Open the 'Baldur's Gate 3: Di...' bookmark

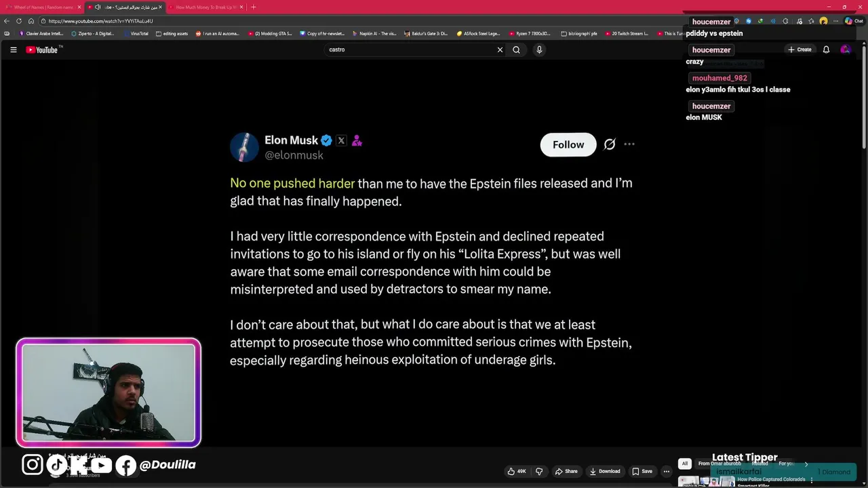[427, 33]
